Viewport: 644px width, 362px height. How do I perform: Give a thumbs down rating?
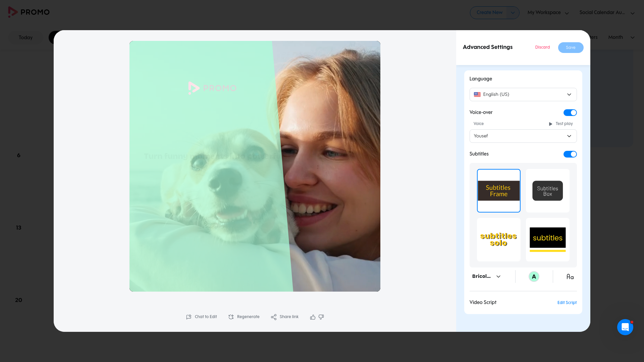pos(321,317)
